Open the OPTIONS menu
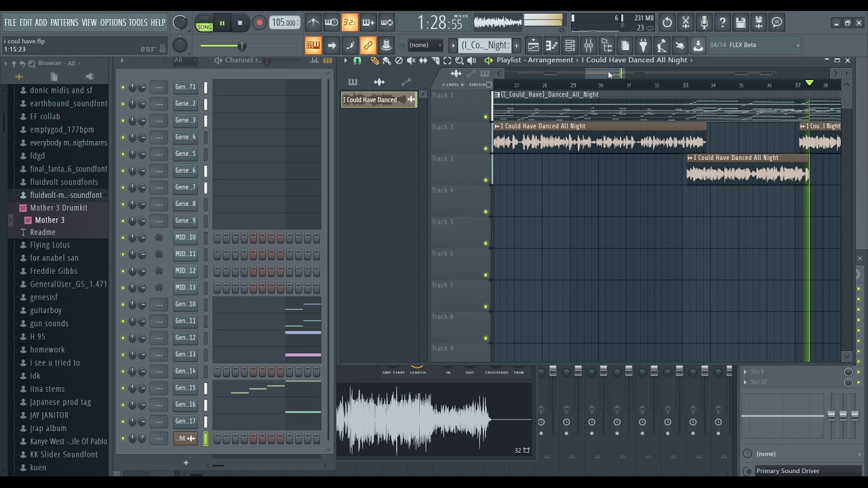Screen dimensions: 868x488 pyautogui.click(x=113, y=22)
